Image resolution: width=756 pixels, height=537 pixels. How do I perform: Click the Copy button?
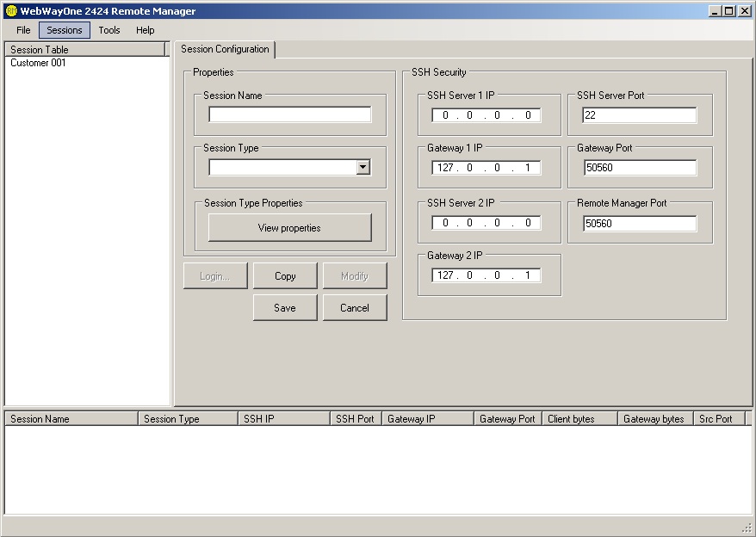(x=285, y=276)
